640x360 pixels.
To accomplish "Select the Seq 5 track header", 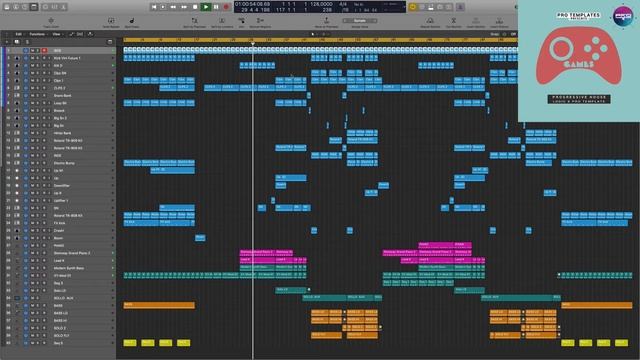I will (58, 343).
